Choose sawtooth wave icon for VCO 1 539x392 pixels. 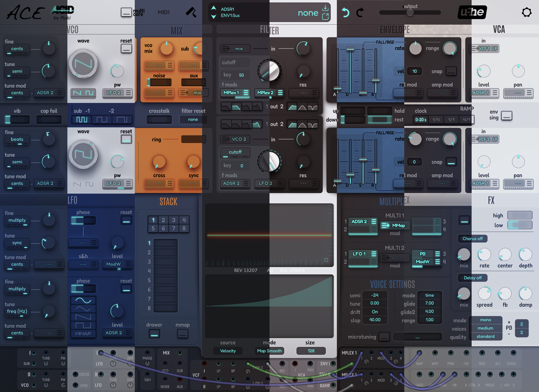pyautogui.click(x=77, y=93)
